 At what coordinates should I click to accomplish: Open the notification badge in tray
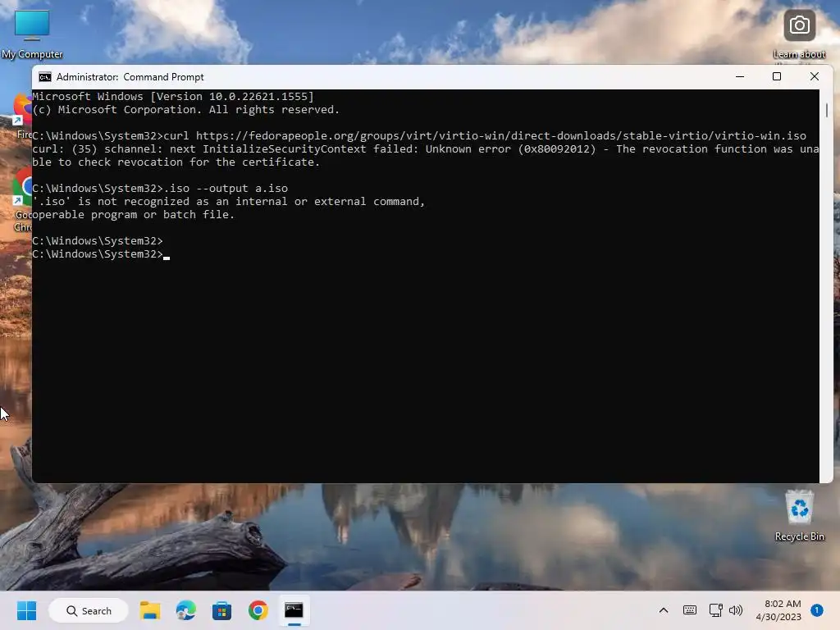tap(816, 610)
